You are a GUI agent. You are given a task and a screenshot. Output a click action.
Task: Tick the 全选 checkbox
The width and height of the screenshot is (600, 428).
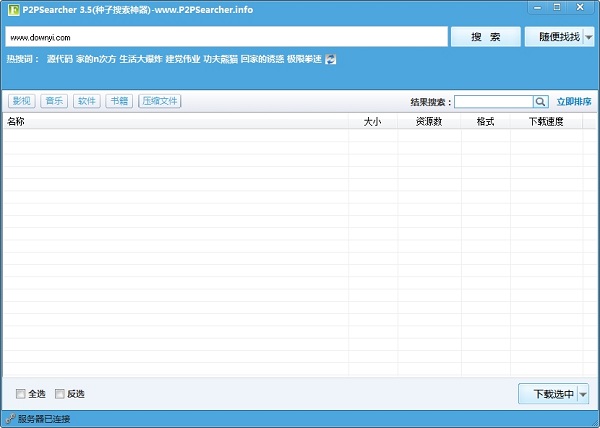(x=21, y=394)
